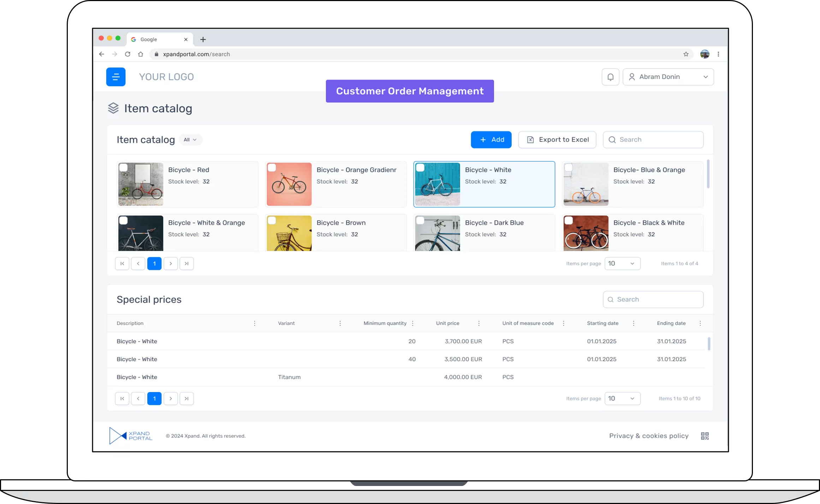The image size is (820, 504).
Task: Open Description column options menu
Action: pos(255,323)
